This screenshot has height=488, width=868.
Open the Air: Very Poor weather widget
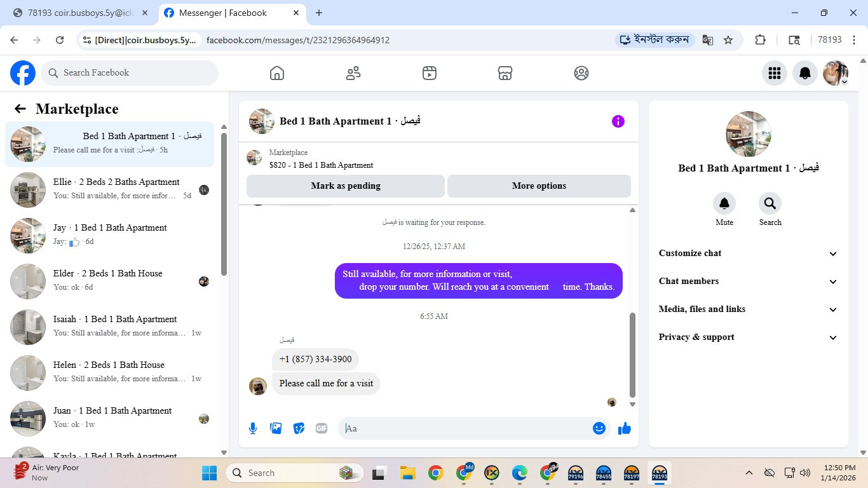48,473
